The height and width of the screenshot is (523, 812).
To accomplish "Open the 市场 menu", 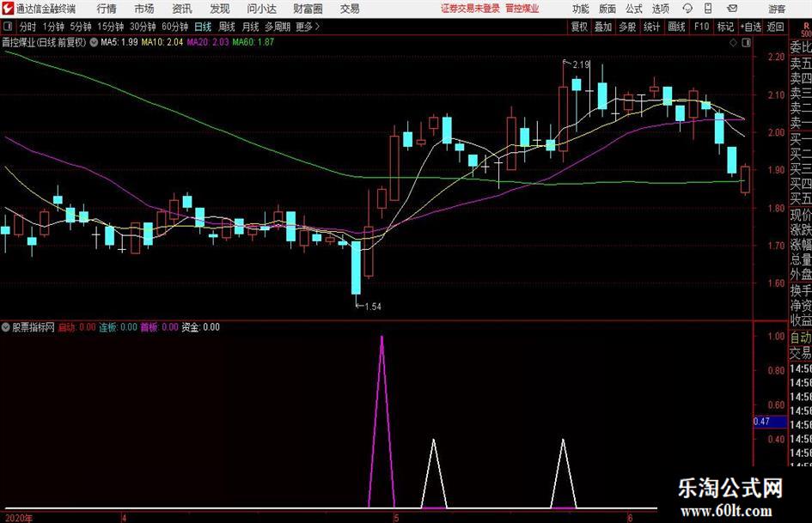I will pos(144,9).
